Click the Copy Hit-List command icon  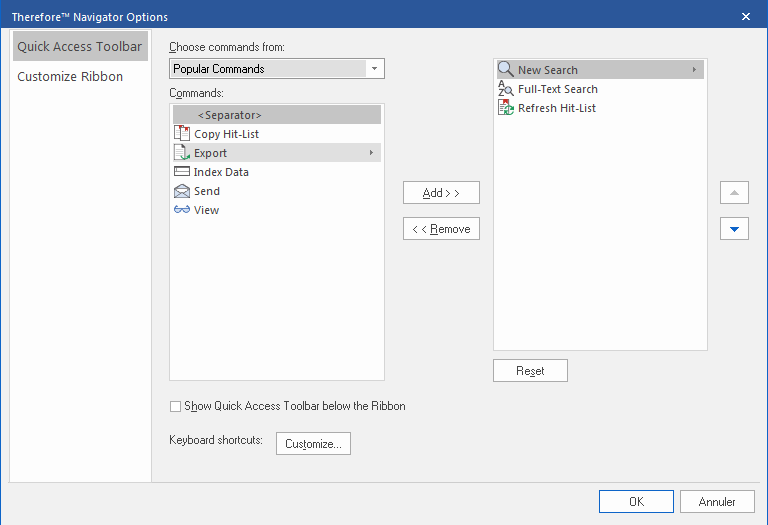182,133
